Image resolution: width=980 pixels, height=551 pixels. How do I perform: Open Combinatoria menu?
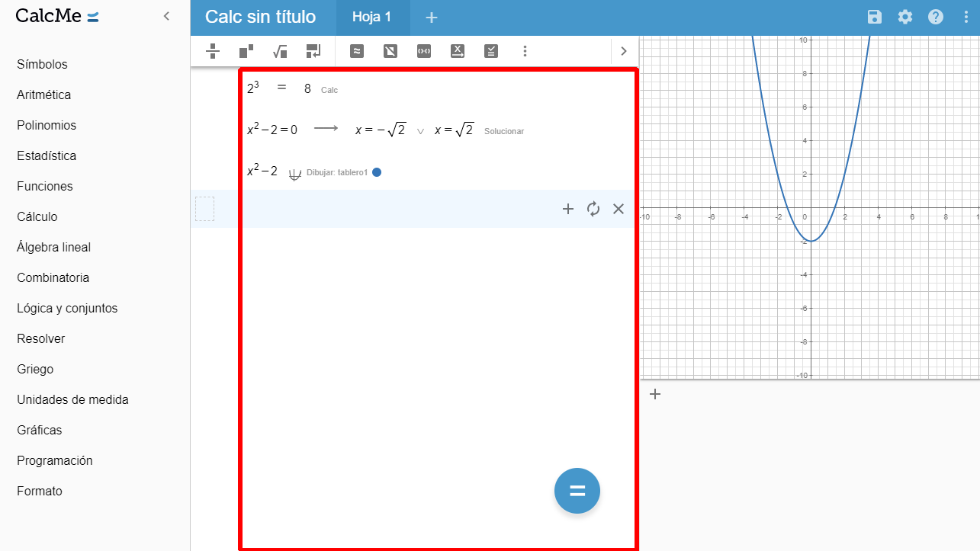click(53, 277)
